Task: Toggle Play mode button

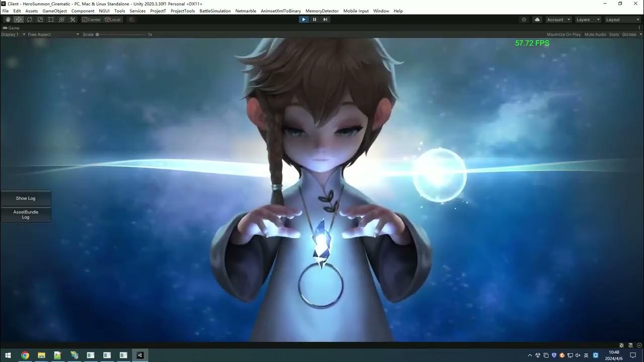Action: point(303,20)
